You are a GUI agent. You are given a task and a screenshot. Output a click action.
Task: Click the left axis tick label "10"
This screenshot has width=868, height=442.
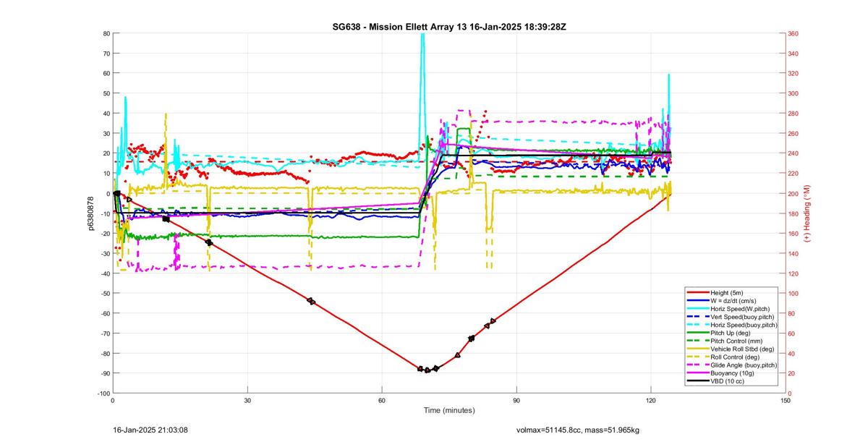pyautogui.click(x=106, y=174)
